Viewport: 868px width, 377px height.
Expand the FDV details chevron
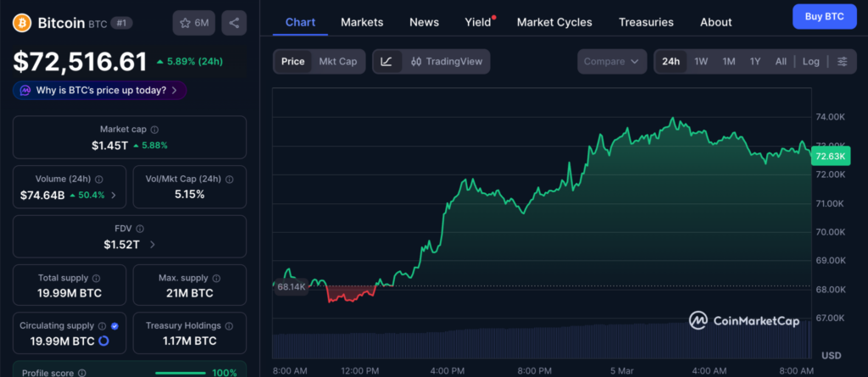click(153, 245)
